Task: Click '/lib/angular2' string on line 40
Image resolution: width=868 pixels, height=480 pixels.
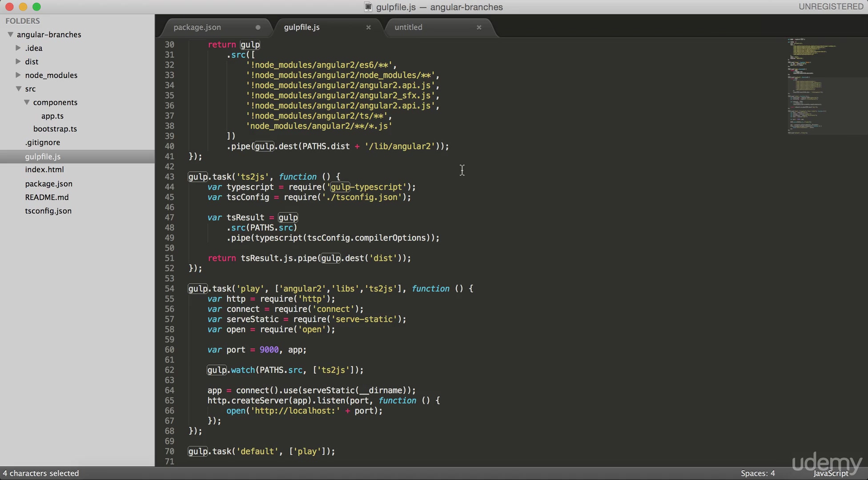Action: [x=400, y=146]
